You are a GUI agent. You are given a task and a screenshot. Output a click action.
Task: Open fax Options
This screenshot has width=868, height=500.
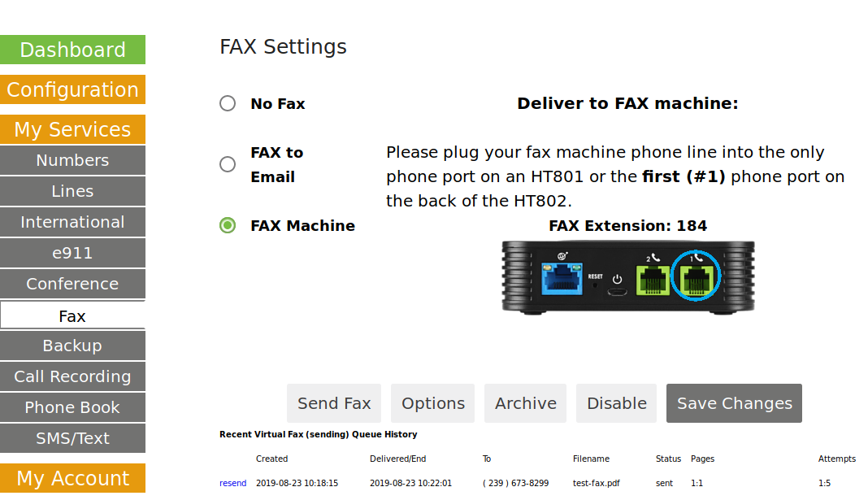pyautogui.click(x=433, y=403)
